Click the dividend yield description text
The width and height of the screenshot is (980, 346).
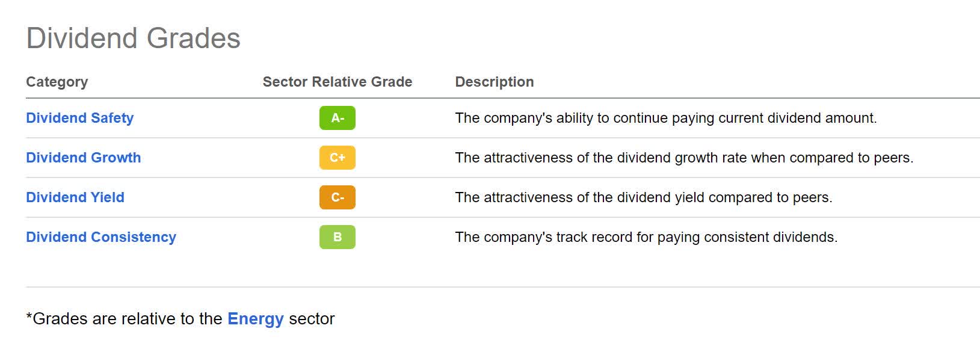point(643,197)
